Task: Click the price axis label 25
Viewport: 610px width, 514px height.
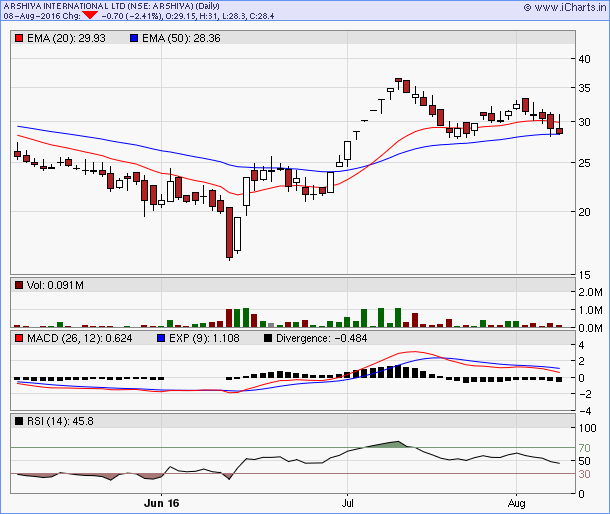Action: click(x=584, y=163)
